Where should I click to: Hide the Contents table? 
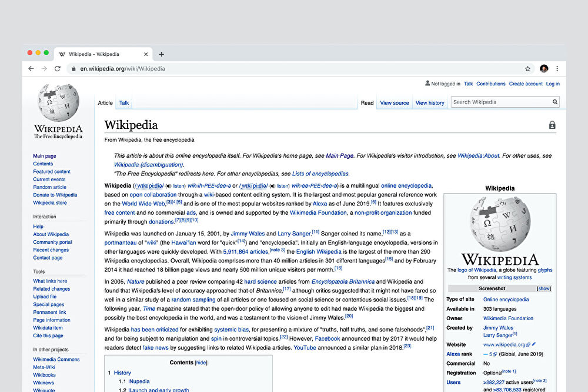(x=201, y=363)
